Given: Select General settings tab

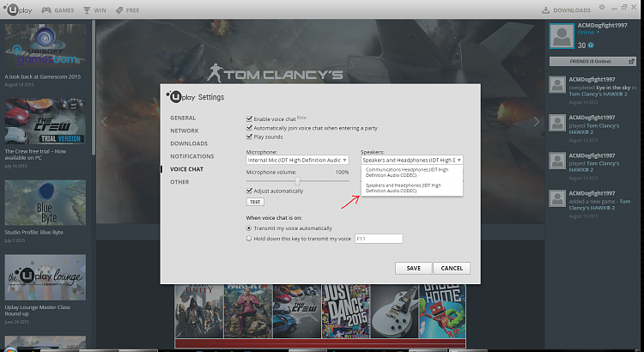Looking at the screenshot, I should tap(183, 118).
